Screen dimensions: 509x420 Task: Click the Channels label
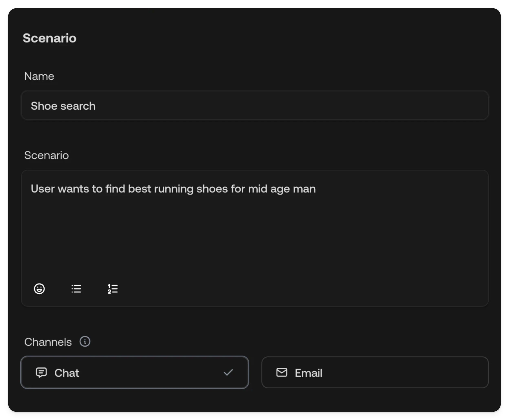tap(48, 342)
